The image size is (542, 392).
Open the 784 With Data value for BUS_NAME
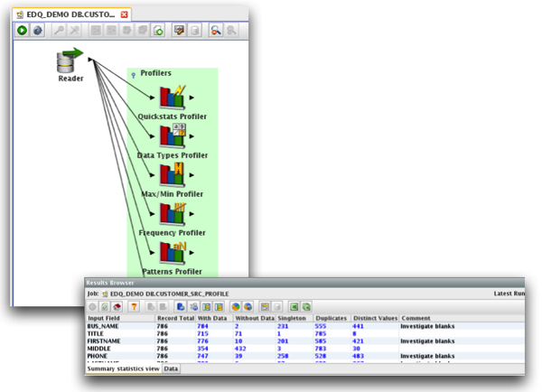coord(202,326)
